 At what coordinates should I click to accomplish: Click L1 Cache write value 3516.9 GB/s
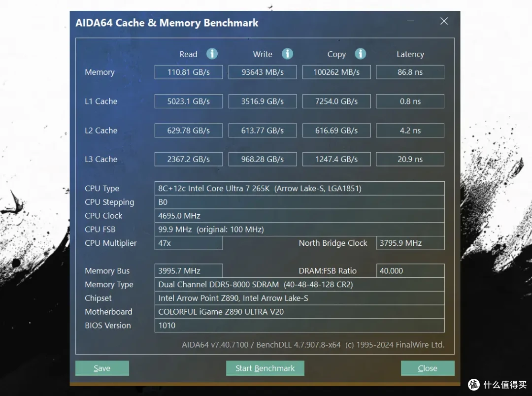point(263,101)
